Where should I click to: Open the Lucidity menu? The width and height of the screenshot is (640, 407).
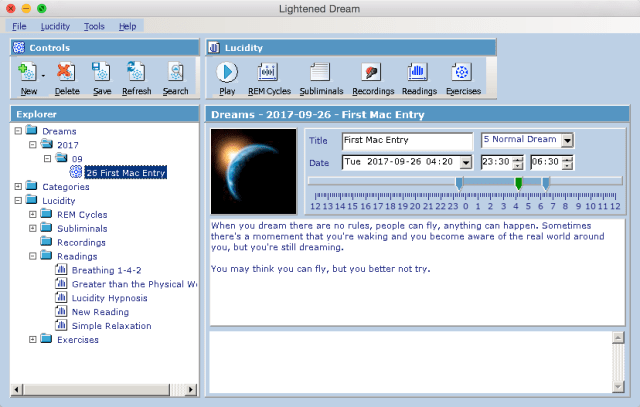pos(55,25)
